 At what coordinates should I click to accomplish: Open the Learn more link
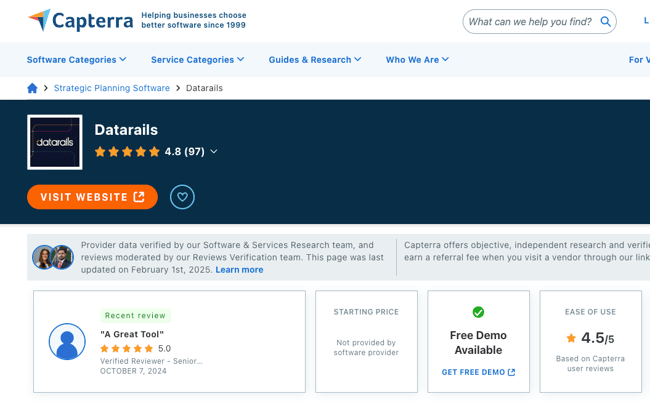[x=239, y=270]
